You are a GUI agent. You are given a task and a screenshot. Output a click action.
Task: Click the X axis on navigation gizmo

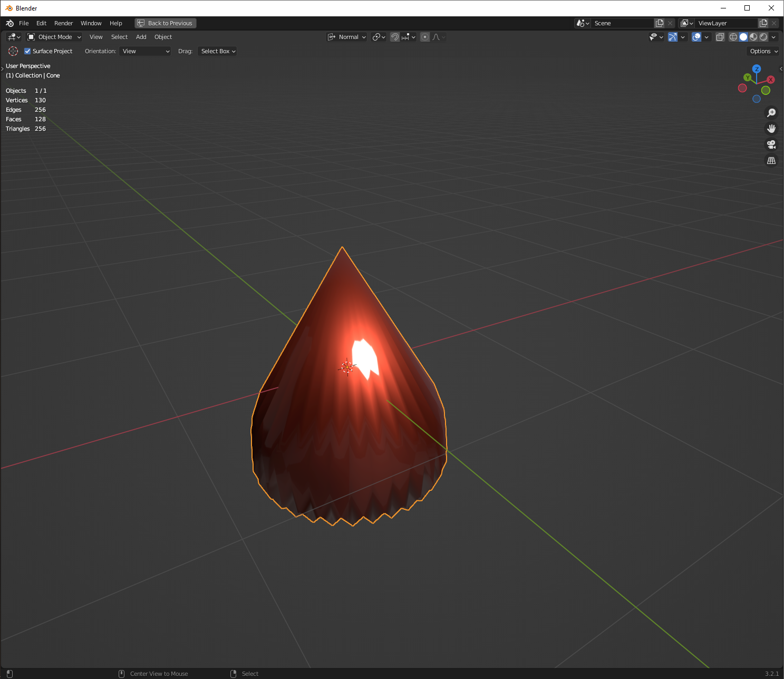pos(770,80)
